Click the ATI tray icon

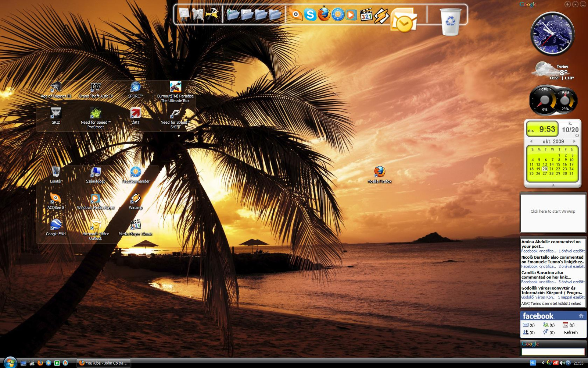[x=556, y=363]
